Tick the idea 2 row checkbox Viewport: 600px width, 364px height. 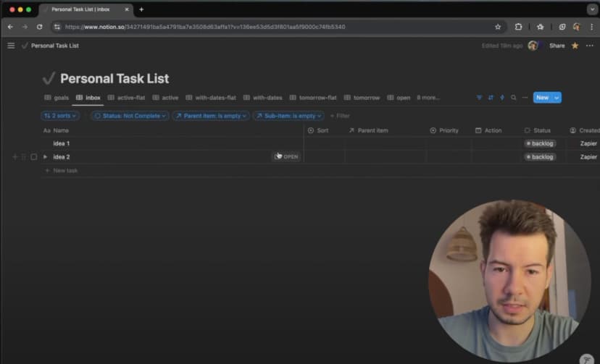[x=33, y=157]
